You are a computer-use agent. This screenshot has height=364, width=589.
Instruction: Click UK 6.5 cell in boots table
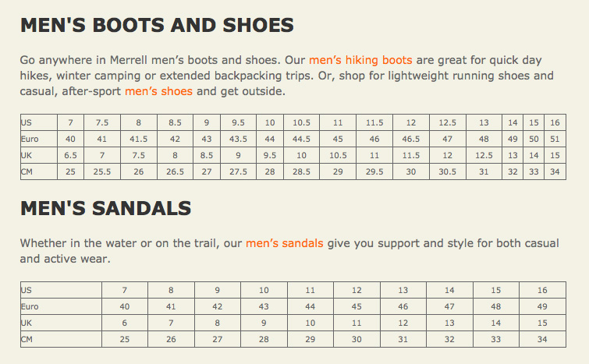(x=71, y=155)
